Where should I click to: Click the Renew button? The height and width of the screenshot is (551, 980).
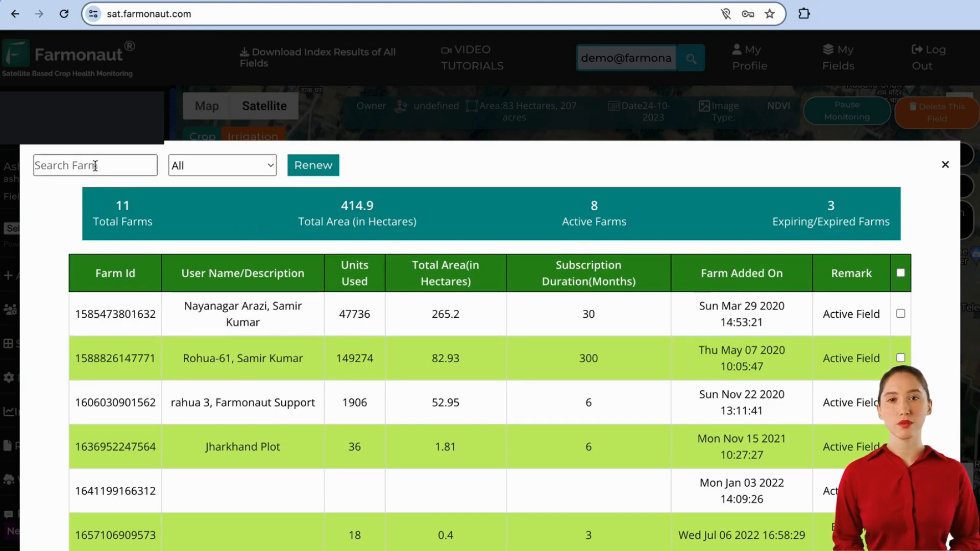pos(313,165)
